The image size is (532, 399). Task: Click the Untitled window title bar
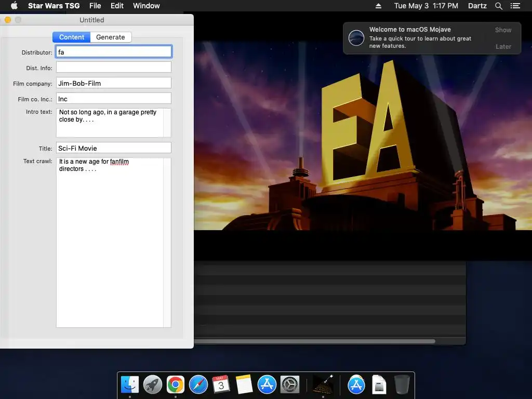tap(97, 20)
